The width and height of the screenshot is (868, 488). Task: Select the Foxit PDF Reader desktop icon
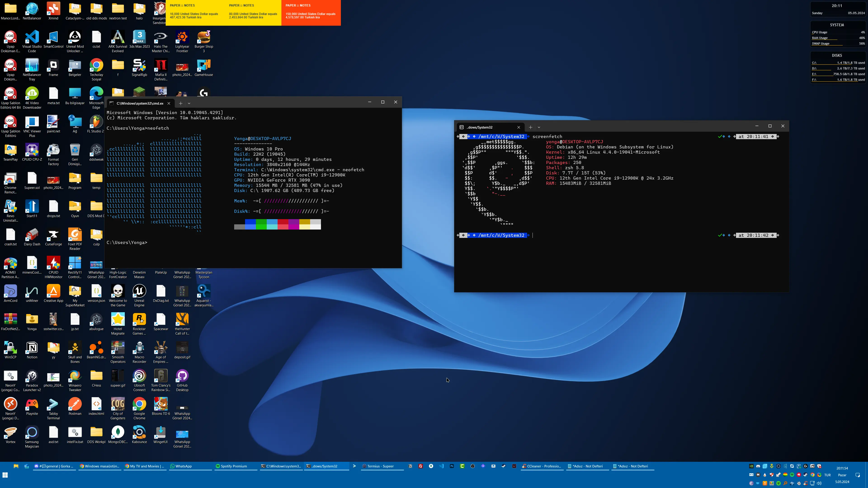coord(75,239)
